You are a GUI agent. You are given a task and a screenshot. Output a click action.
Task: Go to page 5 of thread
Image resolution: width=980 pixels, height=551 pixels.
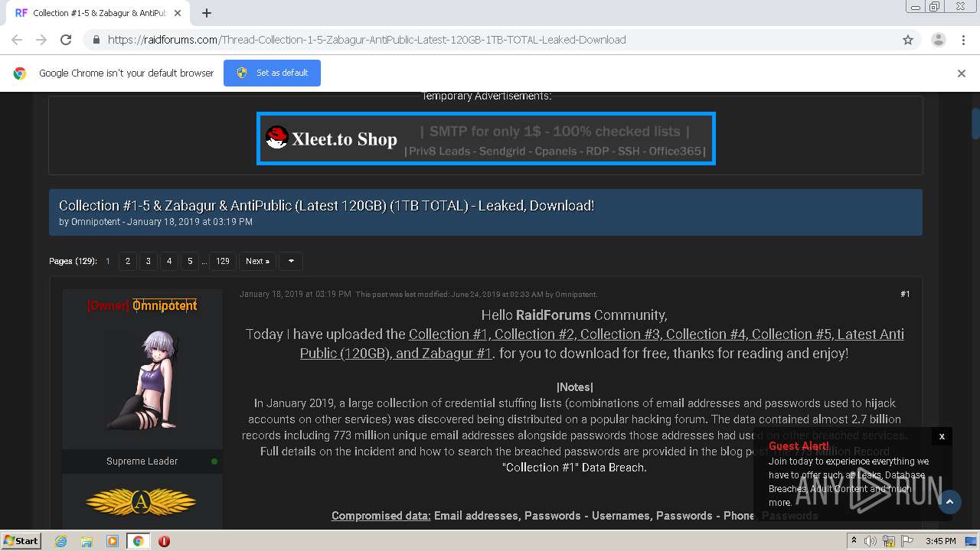click(190, 261)
